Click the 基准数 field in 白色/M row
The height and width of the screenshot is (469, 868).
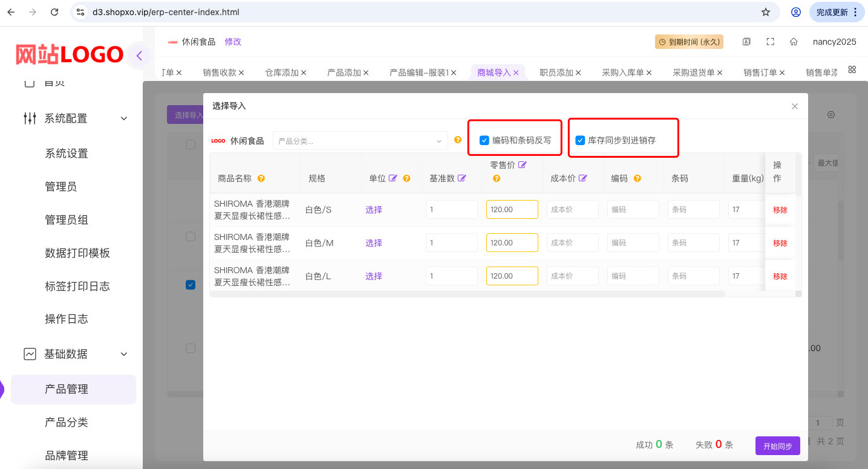(452, 243)
